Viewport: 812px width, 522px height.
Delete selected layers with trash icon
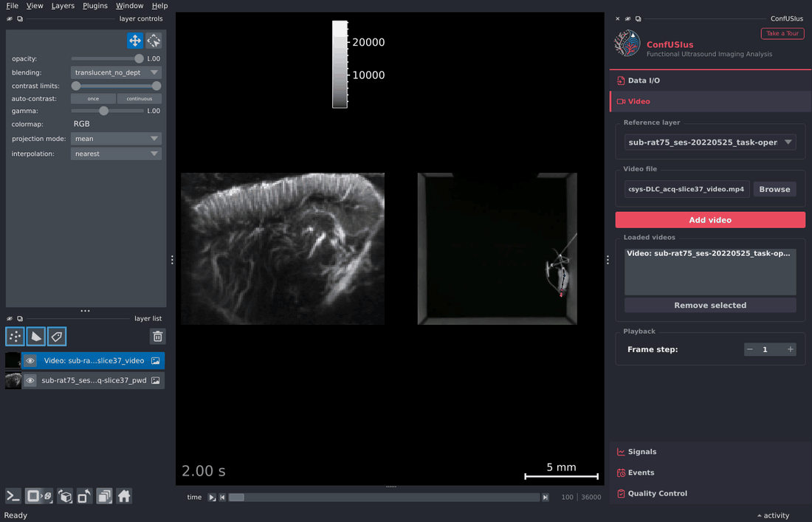click(157, 337)
